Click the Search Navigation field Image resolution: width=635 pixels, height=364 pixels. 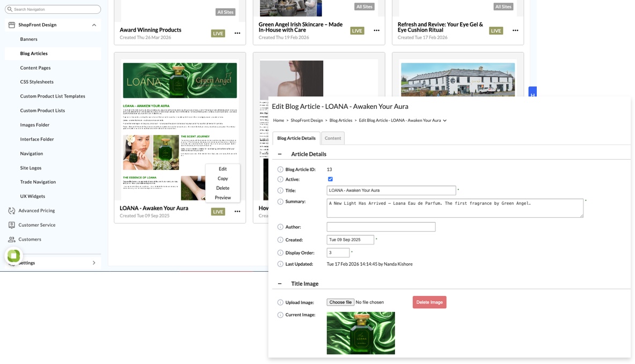53,9
